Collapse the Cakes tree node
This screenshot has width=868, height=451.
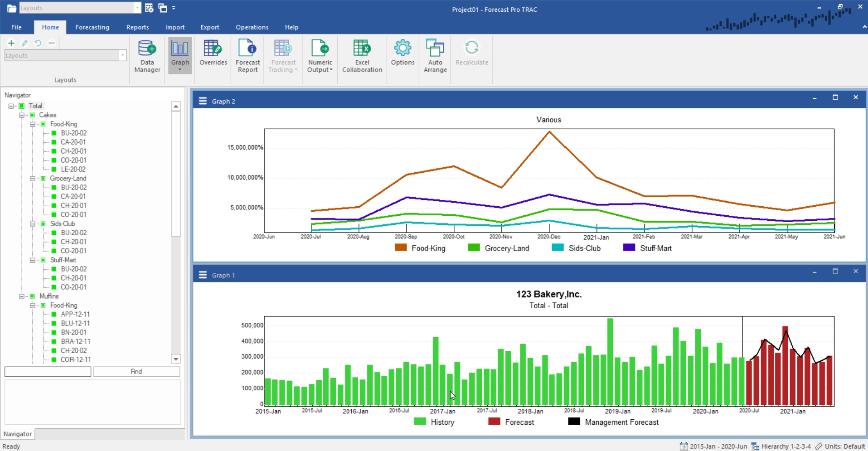[x=22, y=115]
